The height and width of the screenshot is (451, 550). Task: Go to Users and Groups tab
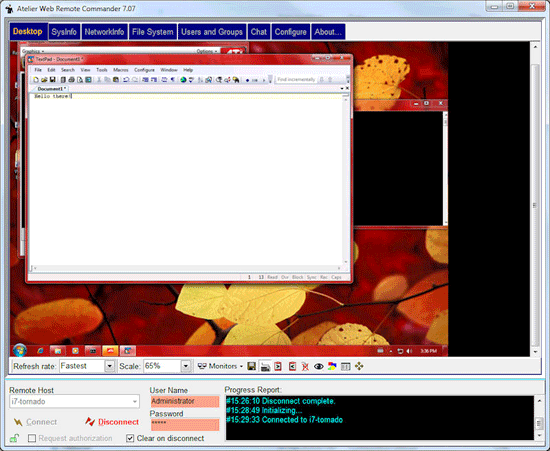pos(212,32)
